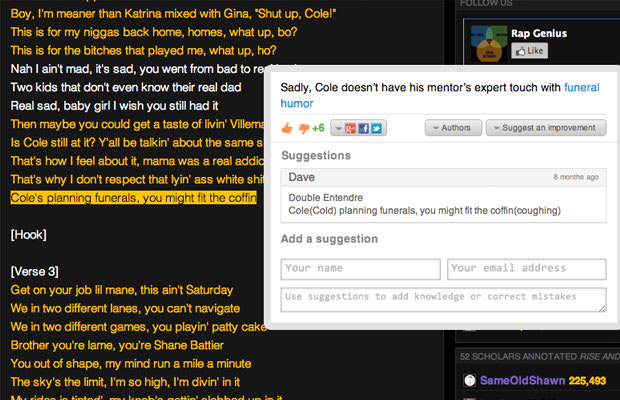Open the Rap Genius page thumbnail
Image resolution: width=620 pixels, height=400 pixels.
pyautogui.click(x=489, y=43)
